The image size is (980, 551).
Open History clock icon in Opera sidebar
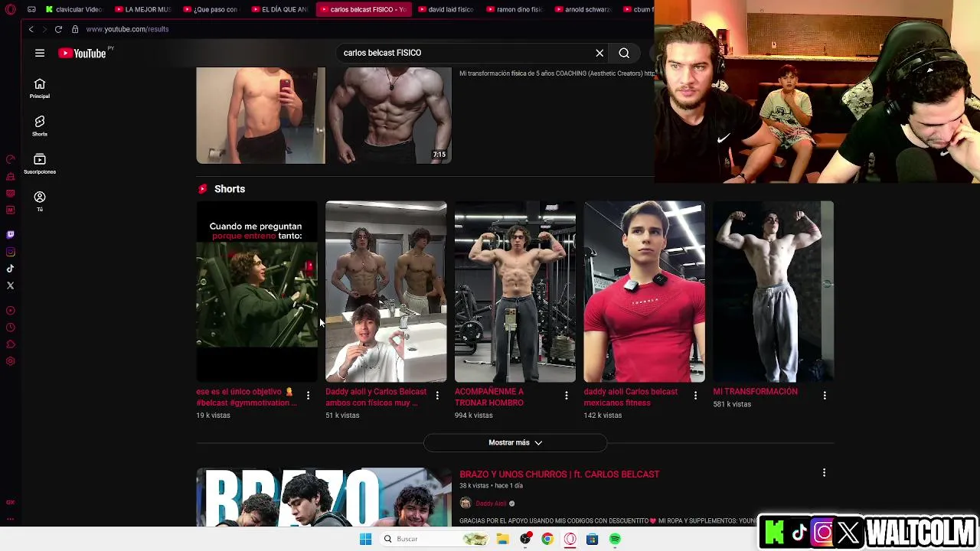[x=10, y=328]
